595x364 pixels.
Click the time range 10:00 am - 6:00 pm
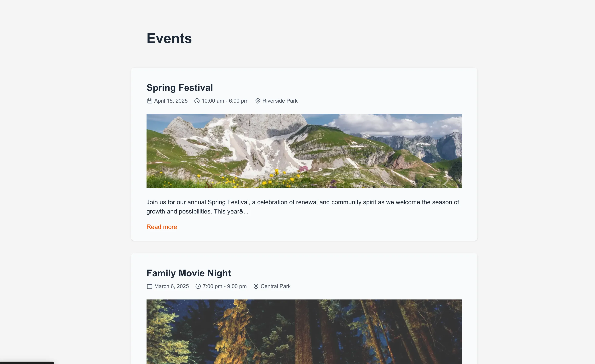(x=225, y=101)
